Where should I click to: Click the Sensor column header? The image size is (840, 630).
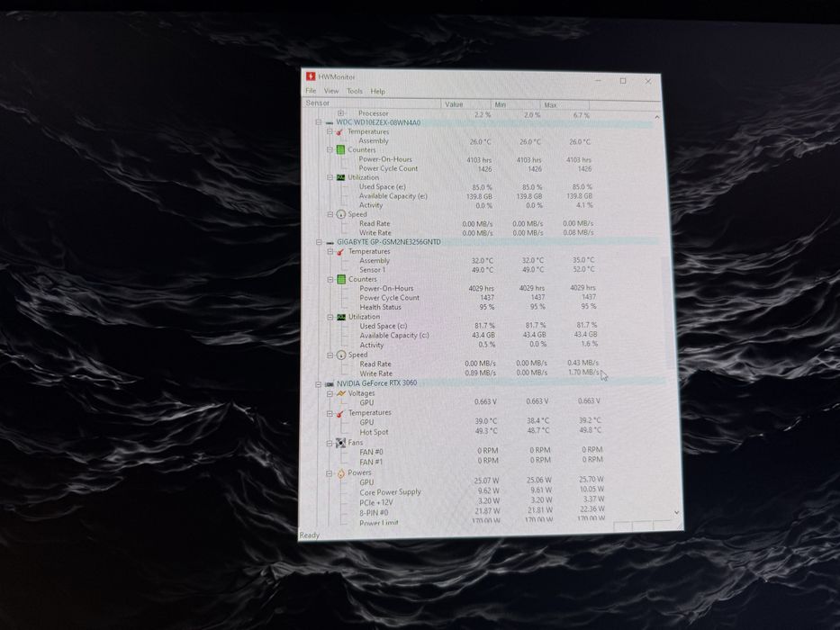click(x=371, y=103)
